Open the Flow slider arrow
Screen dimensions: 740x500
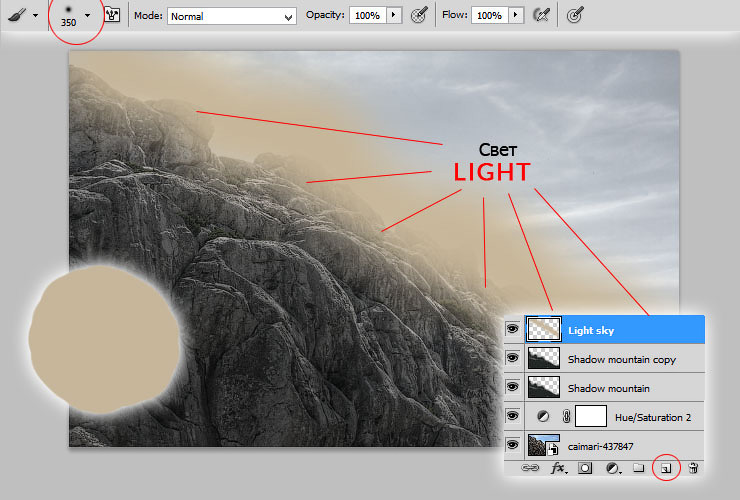click(x=516, y=16)
